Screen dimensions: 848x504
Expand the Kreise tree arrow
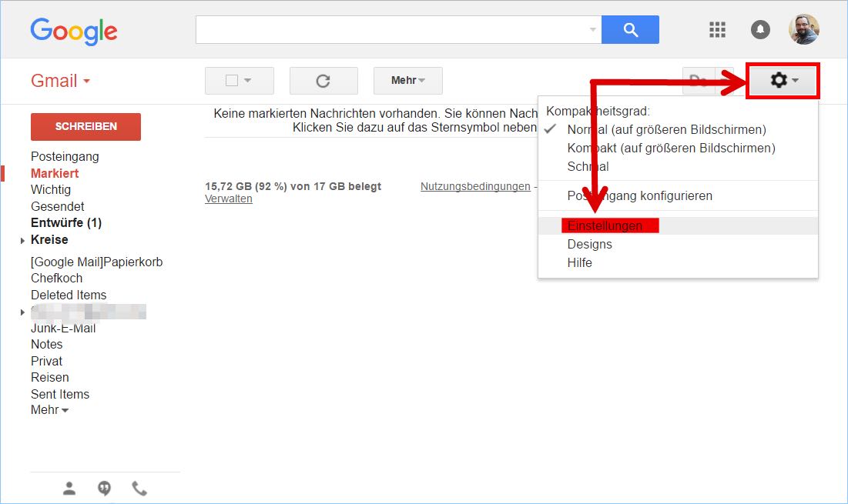coord(22,240)
